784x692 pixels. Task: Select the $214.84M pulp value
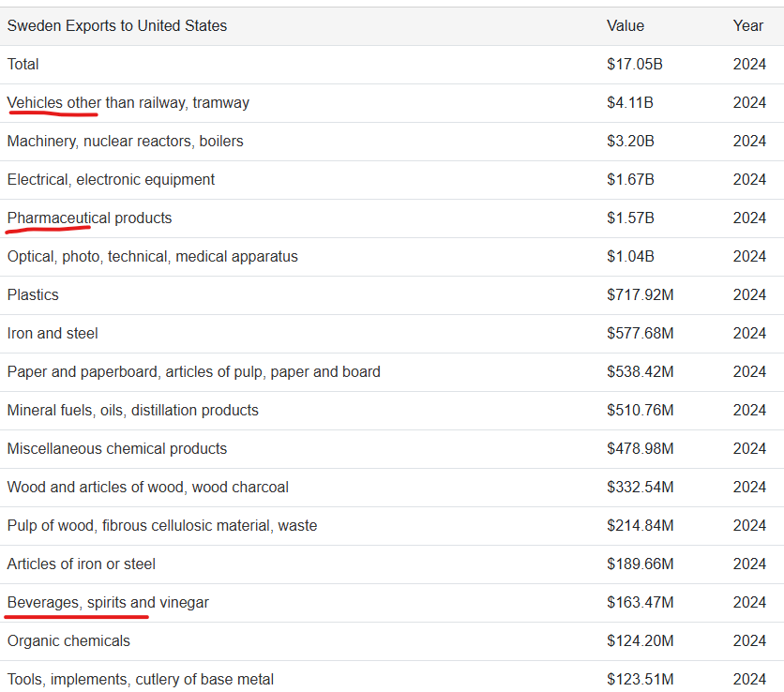tap(640, 525)
